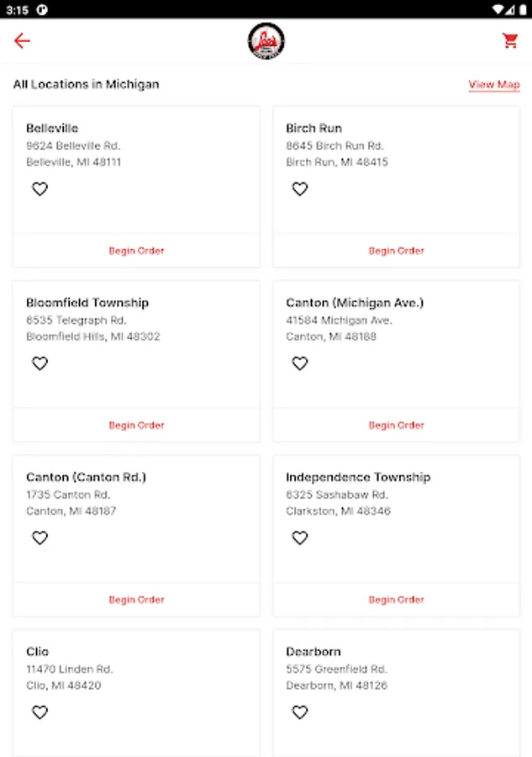This screenshot has width=532, height=757.
Task: Favorite the Independence Township location
Action: pos(300,538)
